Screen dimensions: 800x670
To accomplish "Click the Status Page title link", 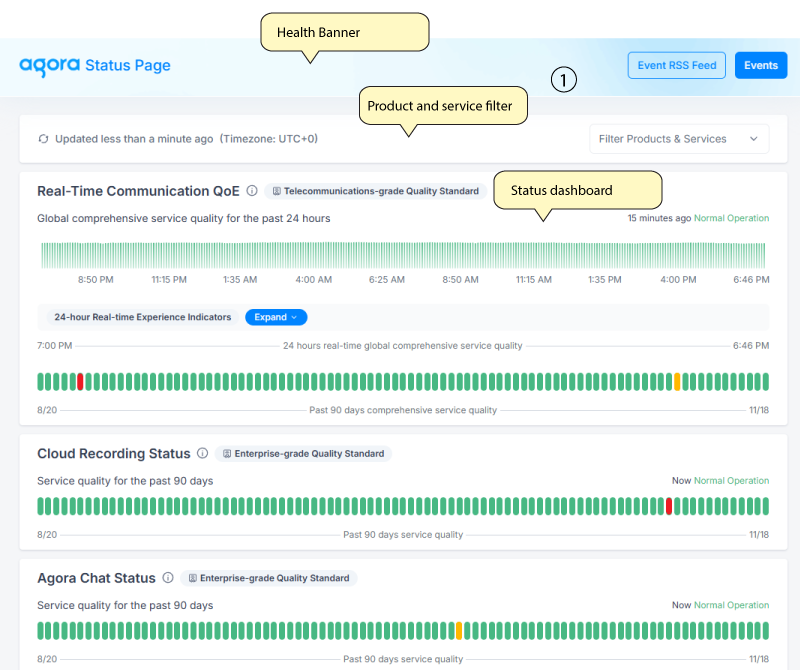I will [128, 65].
